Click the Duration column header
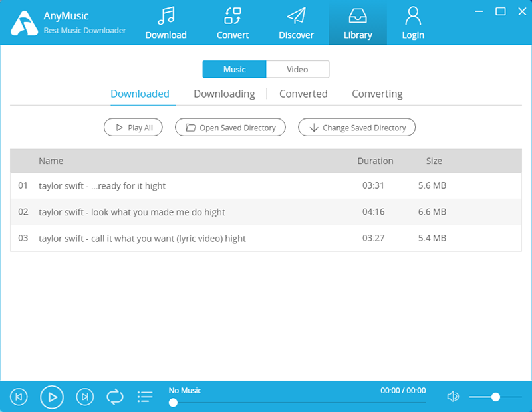The height and width of the screenshot is (412, 532). pos(375,161)
